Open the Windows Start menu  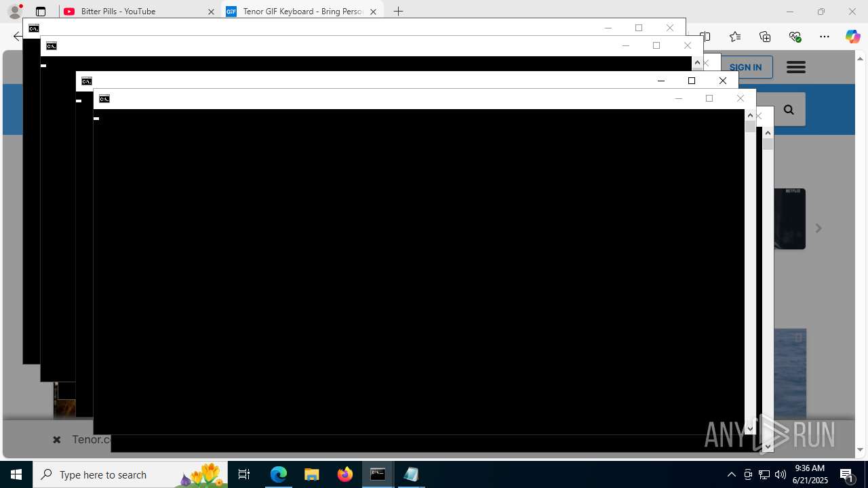(16, 474)
